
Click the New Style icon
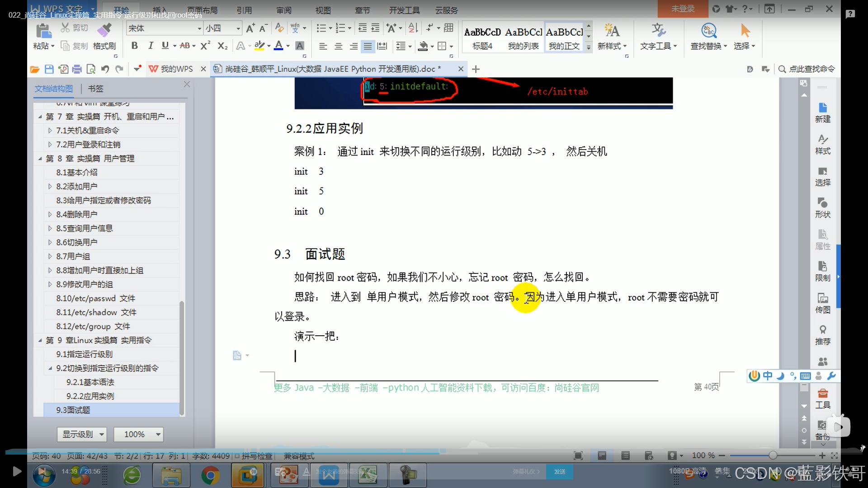pyautogui.click(x=612, y=31)
